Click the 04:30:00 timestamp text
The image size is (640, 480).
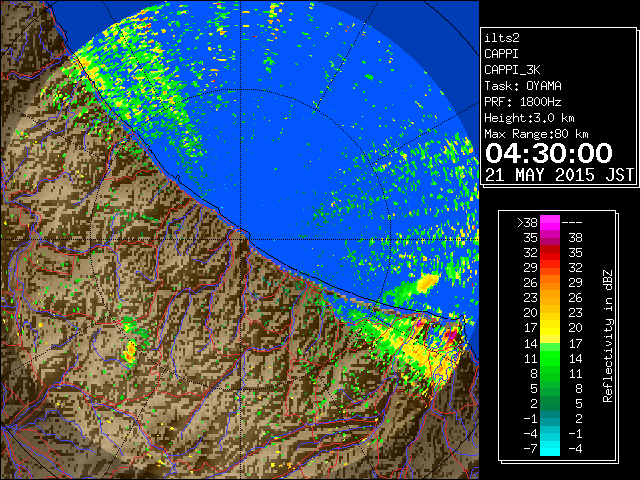coord(549,153)
